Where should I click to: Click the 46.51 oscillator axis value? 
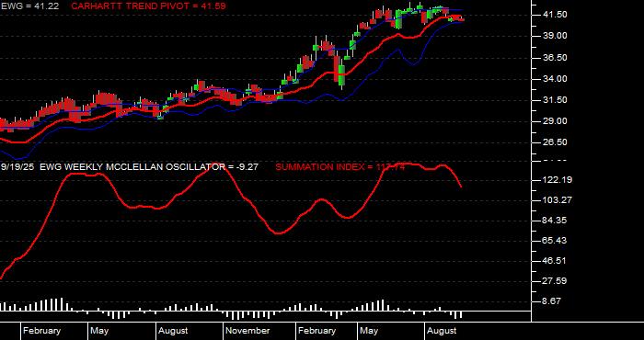coord(556,261)
